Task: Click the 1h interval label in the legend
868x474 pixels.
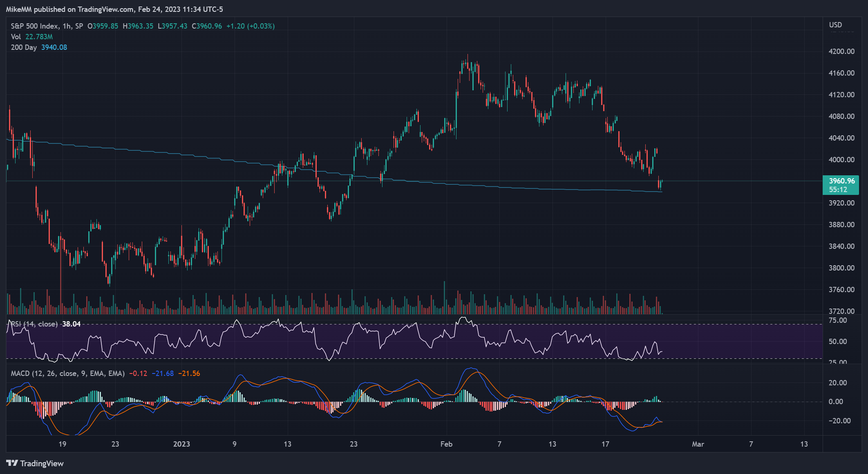Action: point(67,26)
